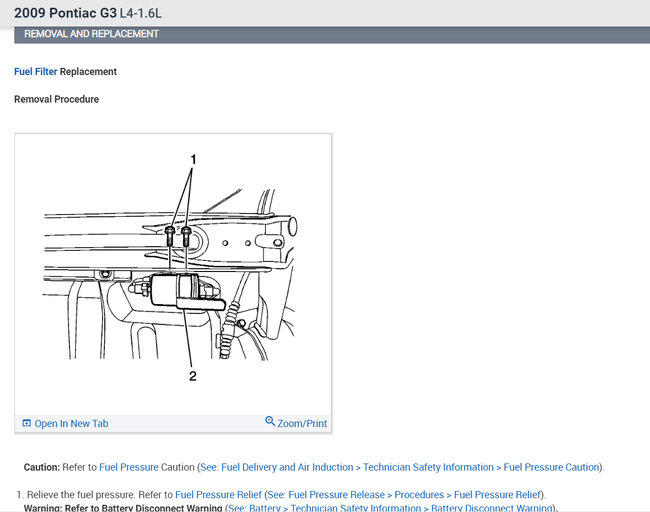Click 'Relieve the fuel pressure' step text
The width and height of the screenshot is (650, 512).
81,495
